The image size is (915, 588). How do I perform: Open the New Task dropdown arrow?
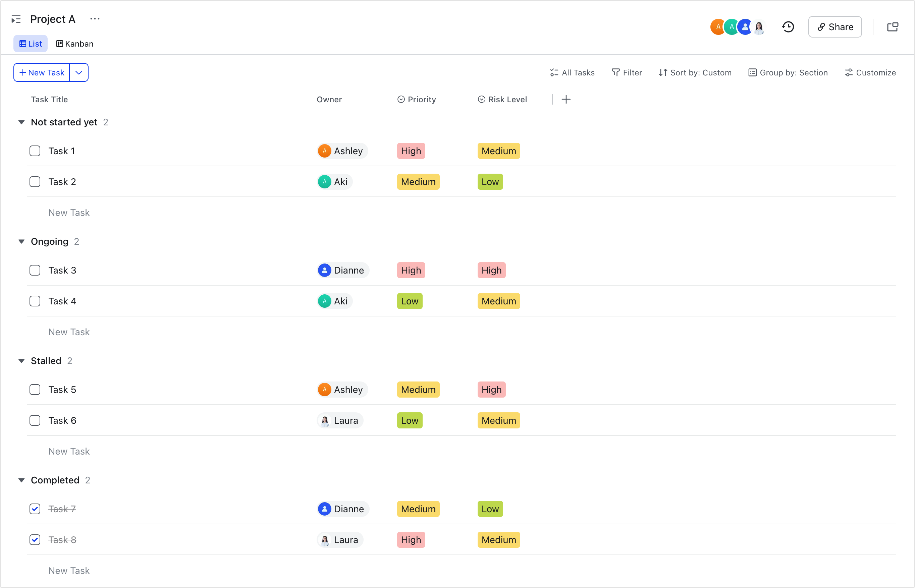79,72
